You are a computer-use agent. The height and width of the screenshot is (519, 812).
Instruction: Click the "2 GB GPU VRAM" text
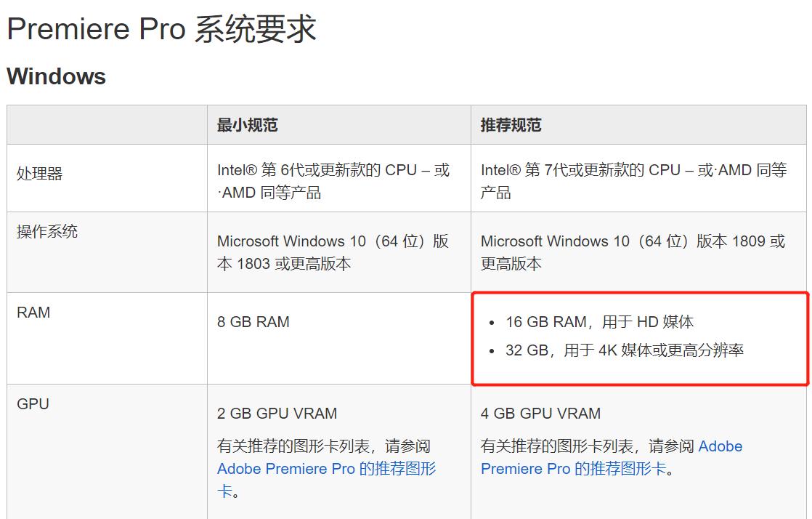click(x=277, y=414)
